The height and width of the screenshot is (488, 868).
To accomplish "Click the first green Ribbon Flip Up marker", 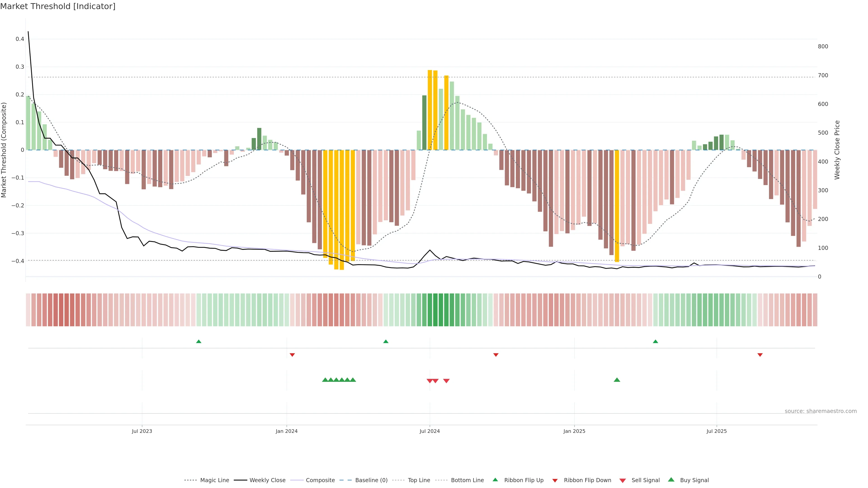I will (x=199, y=342).
